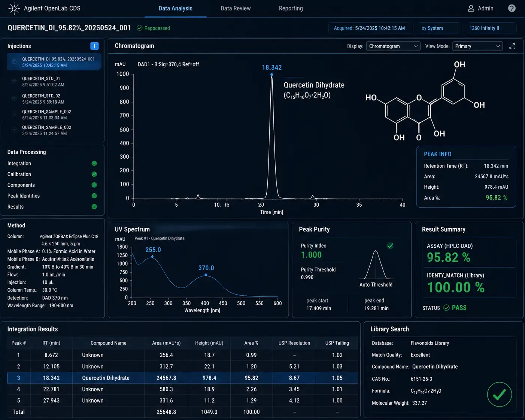Click the Purity Threshold 0.990 value

click(x=307, y=277)
